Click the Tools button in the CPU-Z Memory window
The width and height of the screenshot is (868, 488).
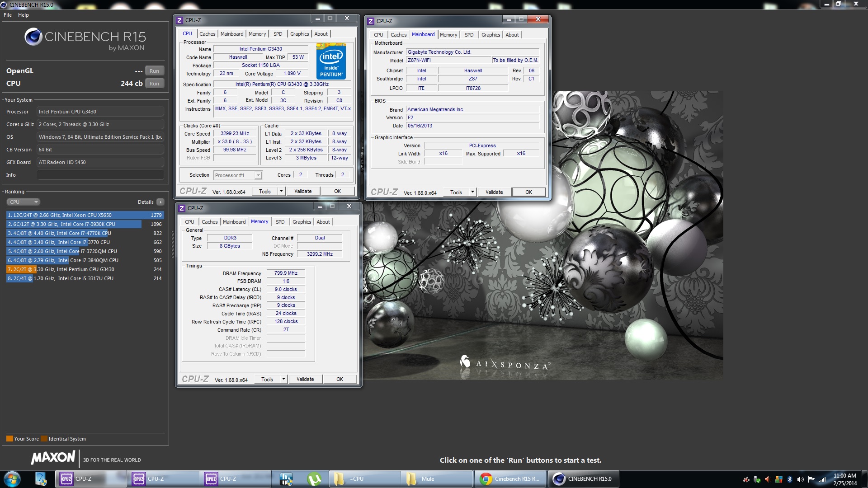click(x=267, y=379)
